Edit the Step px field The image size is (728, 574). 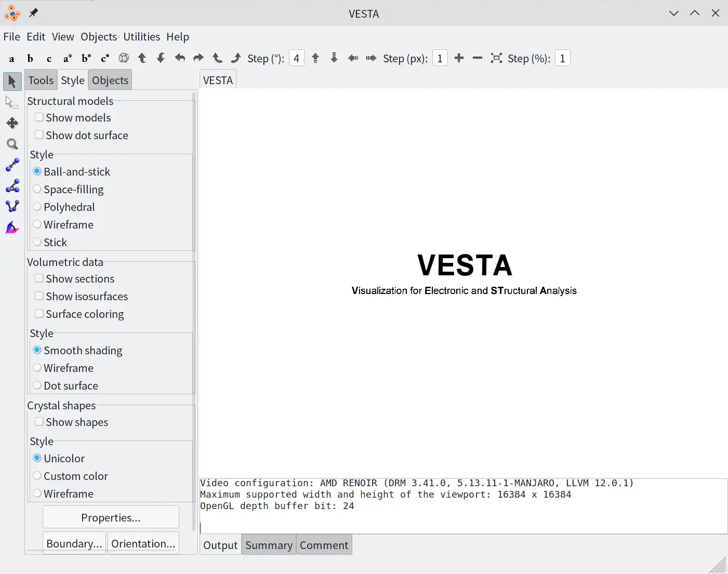click(x=440, y=58)
